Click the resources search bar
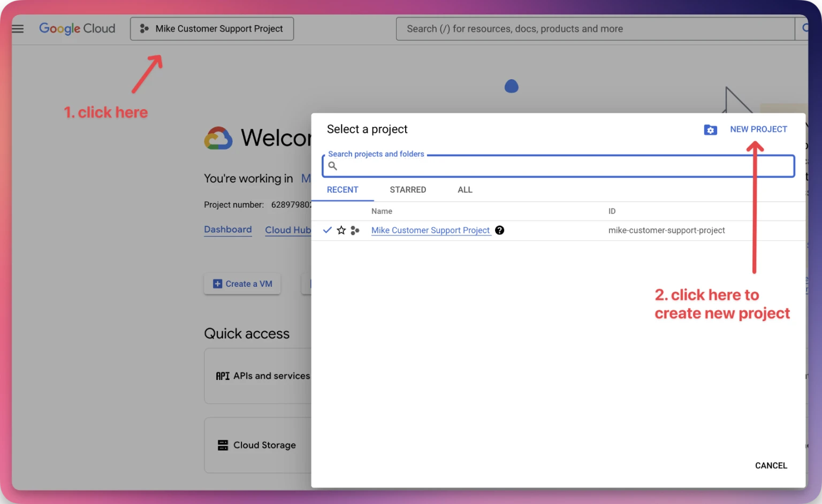 click(595, 29)
